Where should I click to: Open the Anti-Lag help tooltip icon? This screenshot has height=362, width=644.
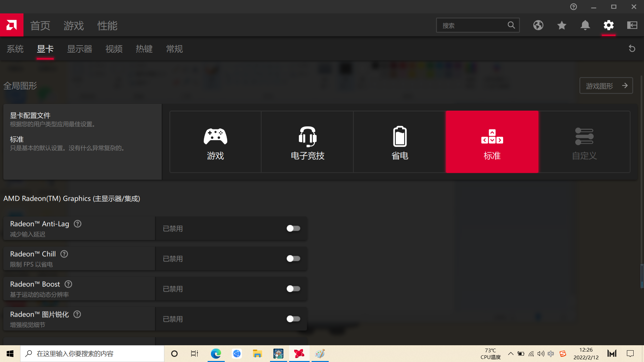point(77,224)
